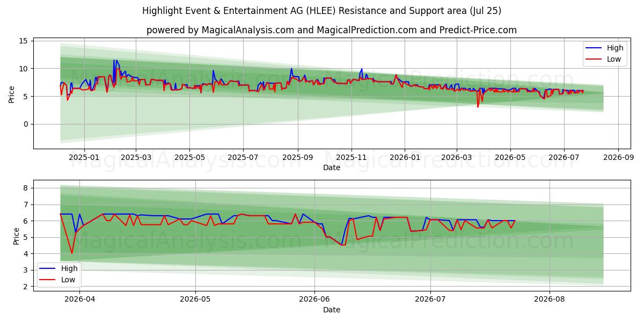Click the 2026-06 tick label on bottom chart
Screen dimensions: 644x322
tap(314, 300)
